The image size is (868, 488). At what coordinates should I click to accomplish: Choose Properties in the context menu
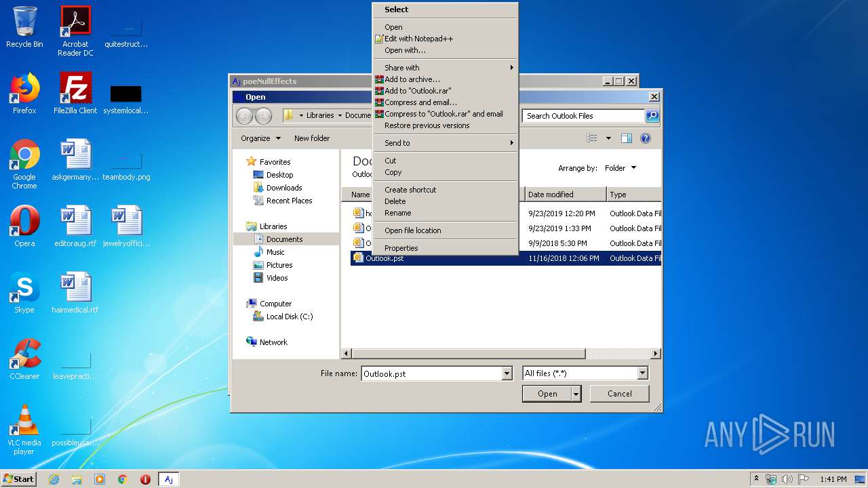tap(446, 248)
